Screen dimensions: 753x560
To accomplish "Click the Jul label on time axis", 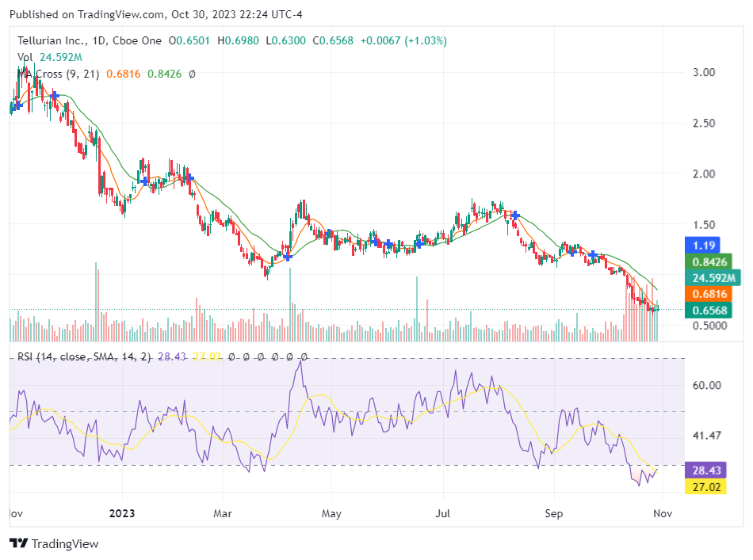I will click(442, 513).
